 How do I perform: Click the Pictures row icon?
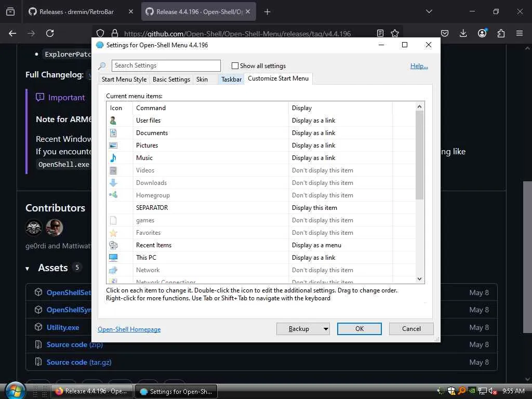coord(113,145)
